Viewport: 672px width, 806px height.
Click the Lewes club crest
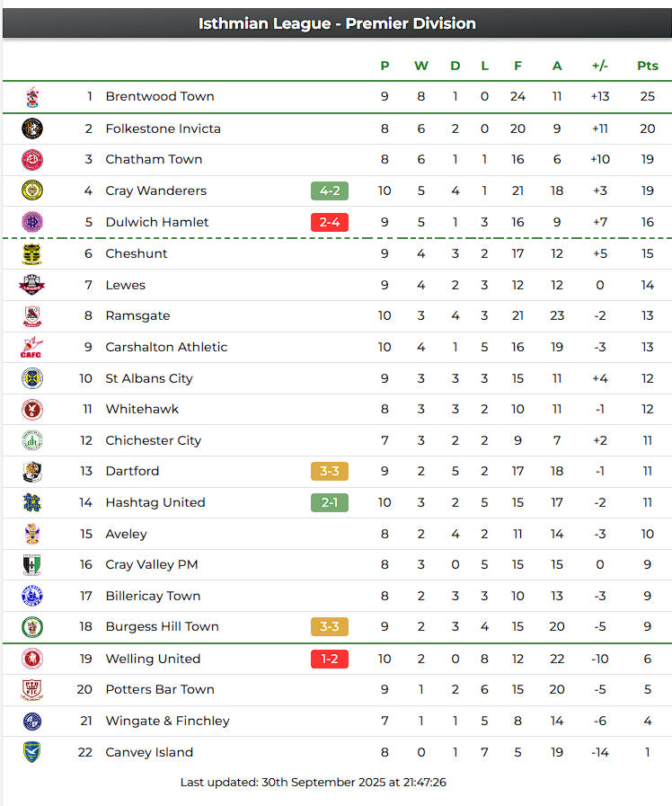[x=32, y=285]
